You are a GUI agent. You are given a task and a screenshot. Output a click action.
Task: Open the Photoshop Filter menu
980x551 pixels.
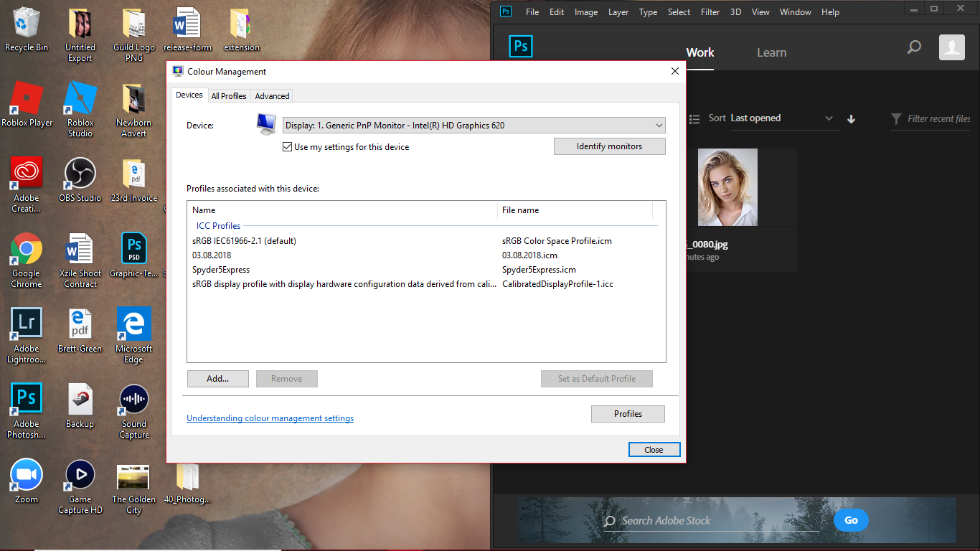[x=710, y=12]
